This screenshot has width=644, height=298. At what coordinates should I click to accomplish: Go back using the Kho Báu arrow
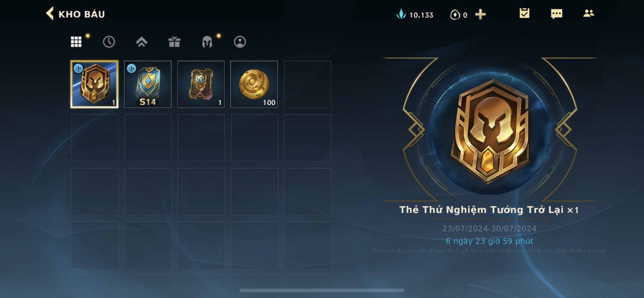(x=50, y=13)
